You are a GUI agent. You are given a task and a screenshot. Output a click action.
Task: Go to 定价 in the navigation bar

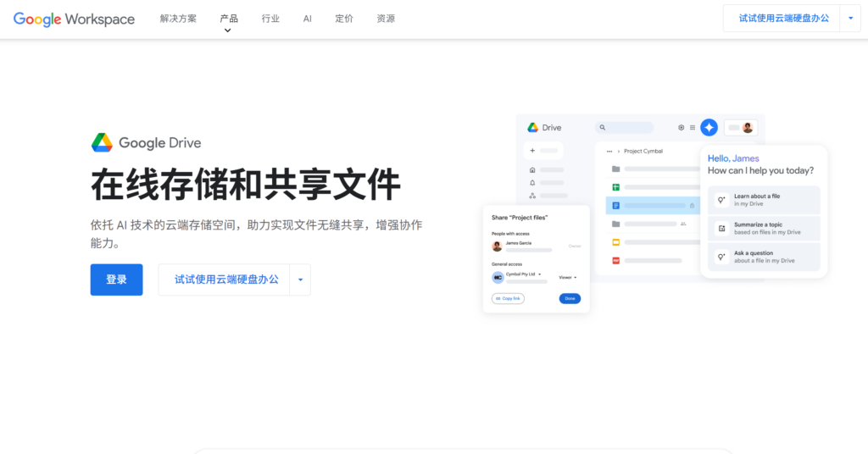click(344, 19)
